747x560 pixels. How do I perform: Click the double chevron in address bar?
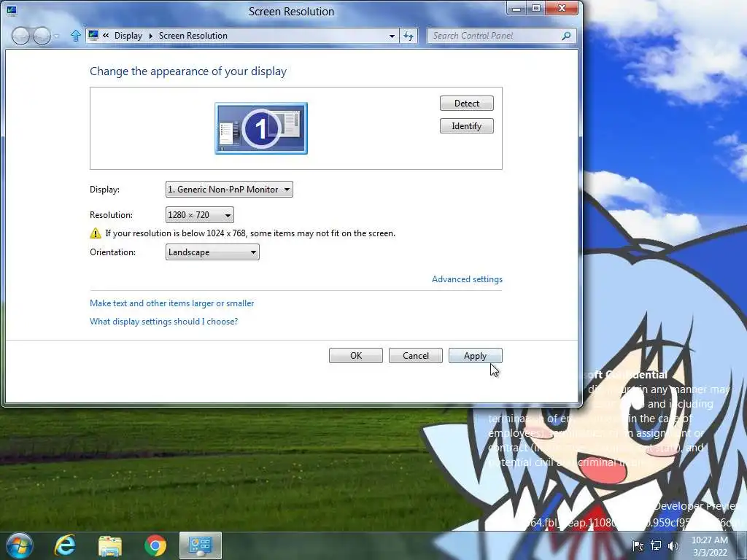[106, 35]
